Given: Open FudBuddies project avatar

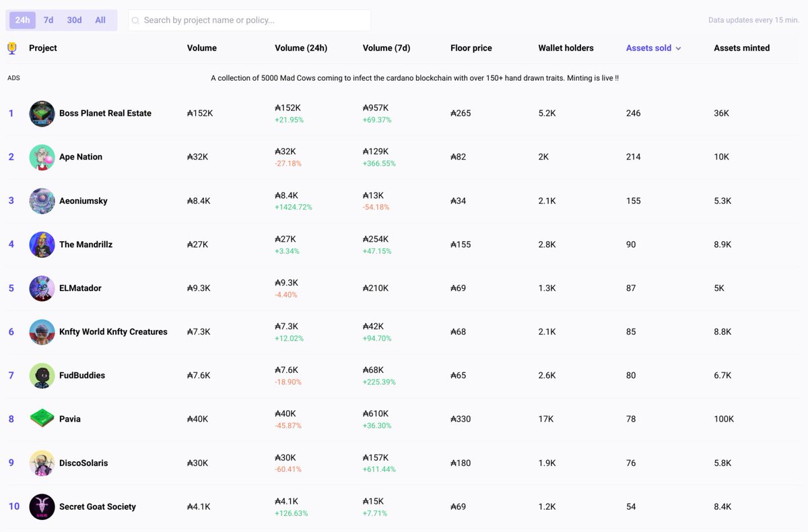Looking at the screenshot, I should [42, 375].
